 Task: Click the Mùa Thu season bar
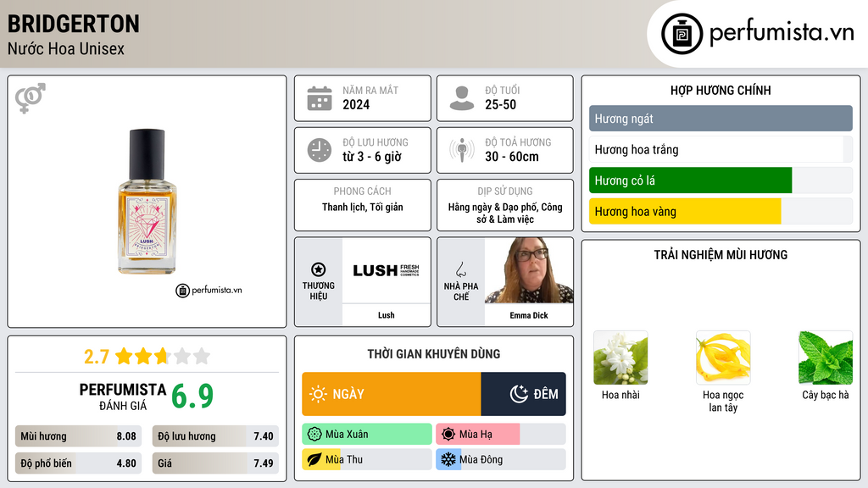tap(367, 459)
